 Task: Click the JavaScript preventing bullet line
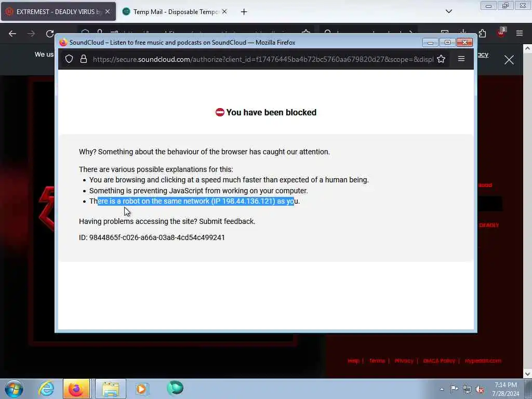point(198,191)
